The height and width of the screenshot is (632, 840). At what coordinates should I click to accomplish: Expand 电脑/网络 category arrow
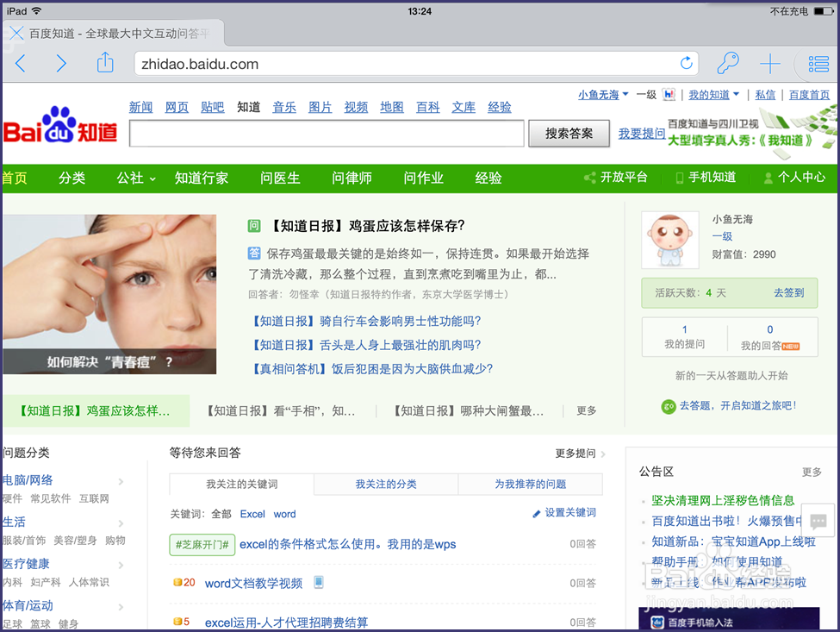tap(121, 481)
